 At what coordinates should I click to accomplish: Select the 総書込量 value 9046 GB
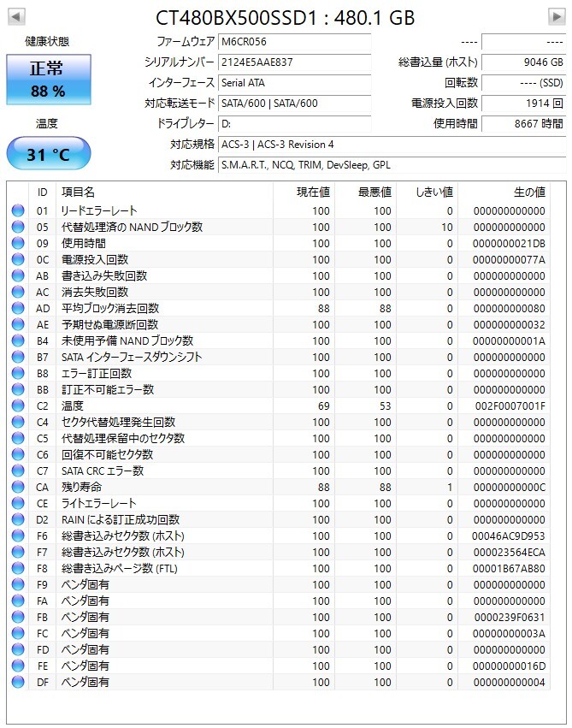point(524,62)
